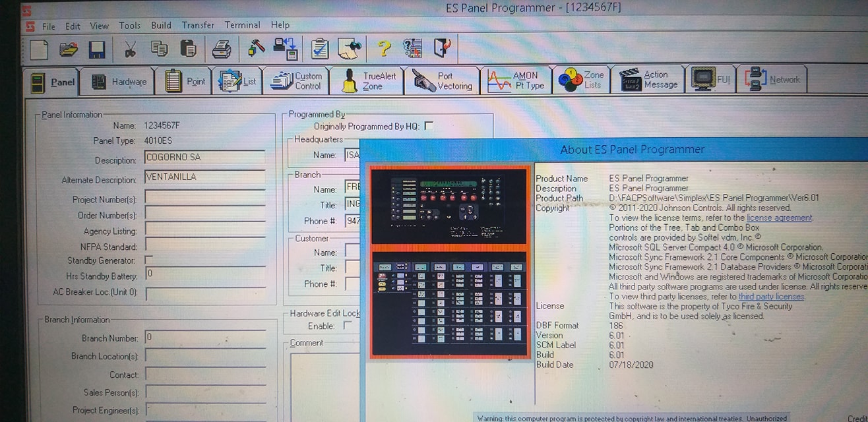The width and height of the screenshot is (868, 422).
Task: Click the New file toolbar icon
Action: click(x=39, y=50)
